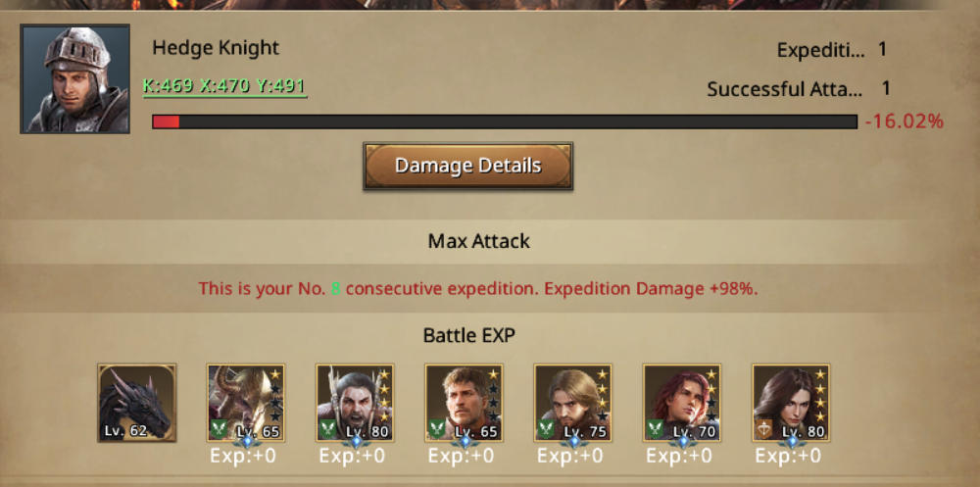Screen dimensions: 980x487
Task: Select the red-haired hero Lv. 70 portrait
Action: tap(682, 404)
